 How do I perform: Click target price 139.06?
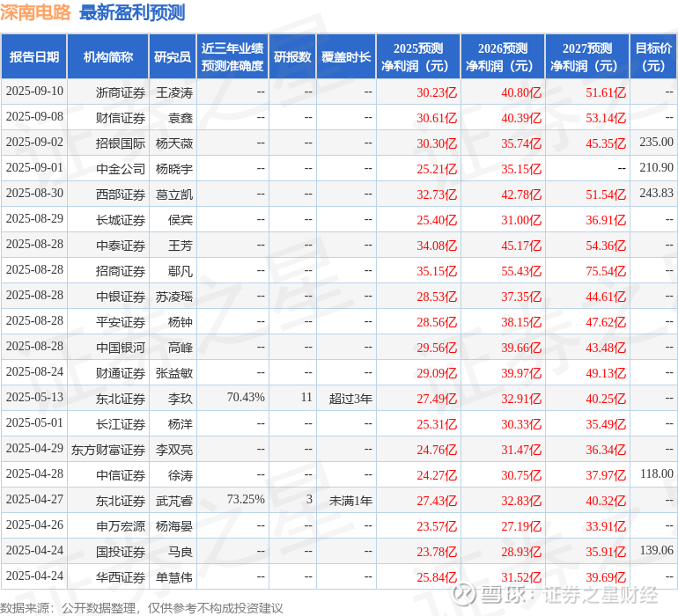point(656,550)
